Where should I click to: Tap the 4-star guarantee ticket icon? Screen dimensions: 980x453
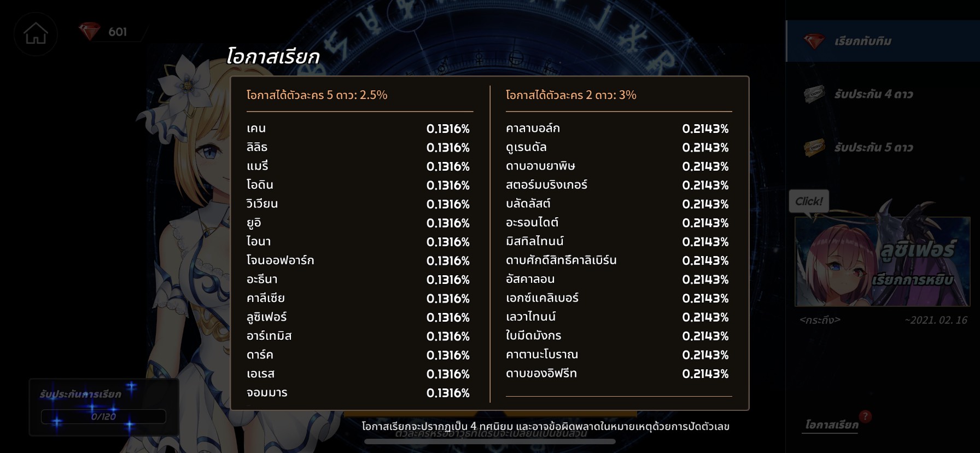pyautogui.click(x=814, y=94)
